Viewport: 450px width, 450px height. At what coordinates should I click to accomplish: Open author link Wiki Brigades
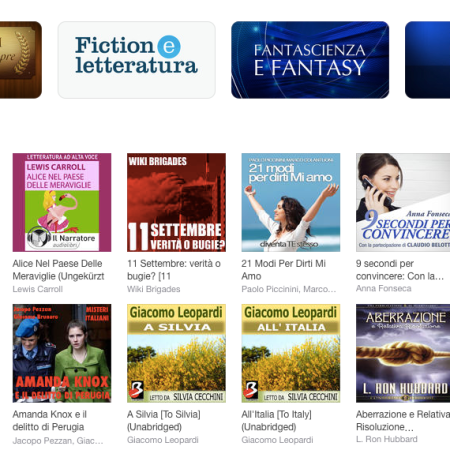[x=154, y=289]
